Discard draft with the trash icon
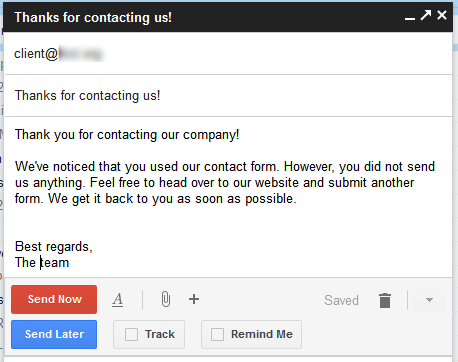458x362 pixels. 385,300
